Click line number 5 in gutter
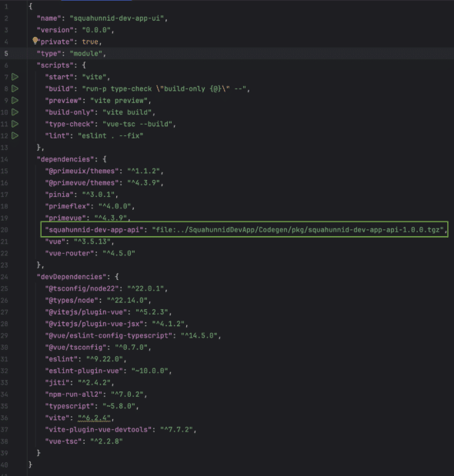 5,54
